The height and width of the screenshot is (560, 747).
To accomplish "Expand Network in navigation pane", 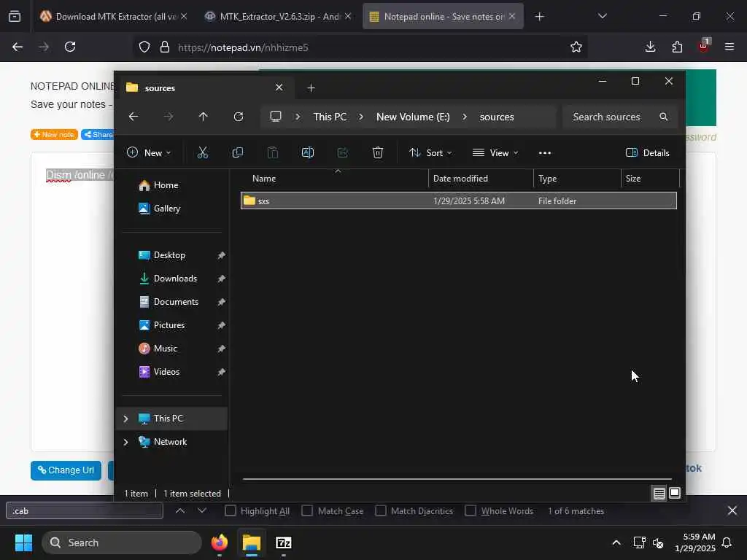I will coord(125,442).
